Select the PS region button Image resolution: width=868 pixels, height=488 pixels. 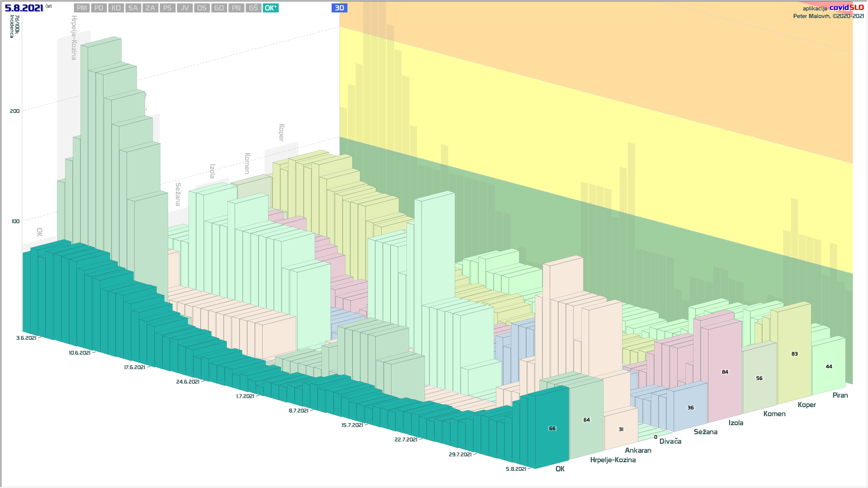tap(168, 8)
